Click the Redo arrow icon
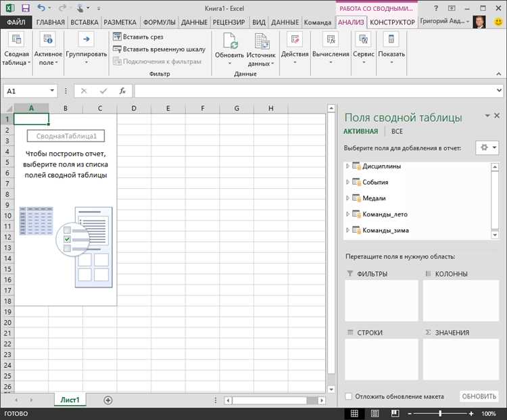The height and width of the screenshot is (420, 507). [62, 7]
